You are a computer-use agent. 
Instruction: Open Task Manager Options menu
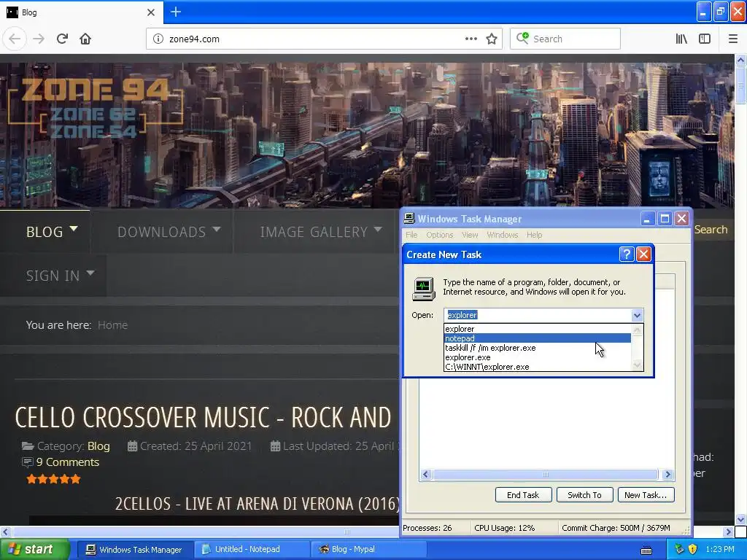(x=439, y=235)
